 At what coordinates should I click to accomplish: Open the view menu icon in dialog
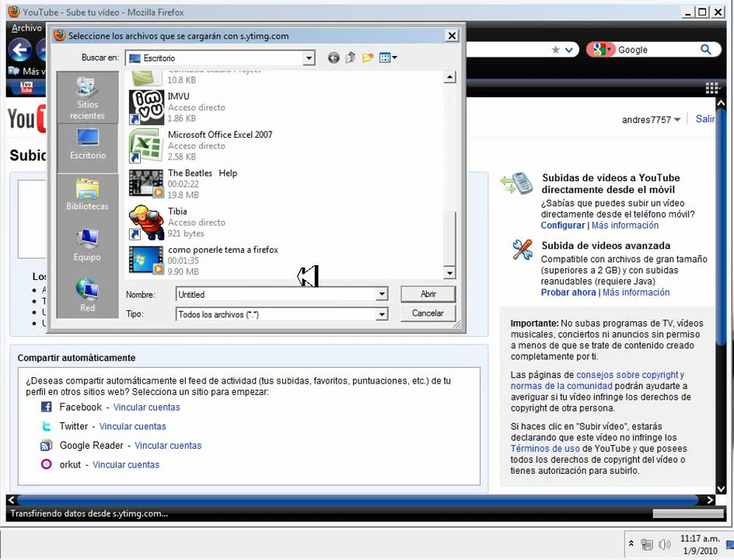(387, 58)
